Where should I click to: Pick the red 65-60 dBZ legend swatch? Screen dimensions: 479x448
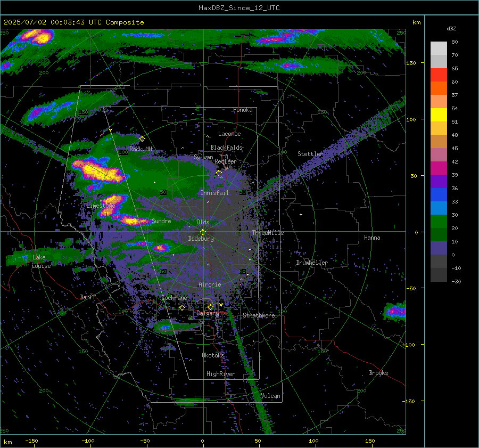pos(439,75)
